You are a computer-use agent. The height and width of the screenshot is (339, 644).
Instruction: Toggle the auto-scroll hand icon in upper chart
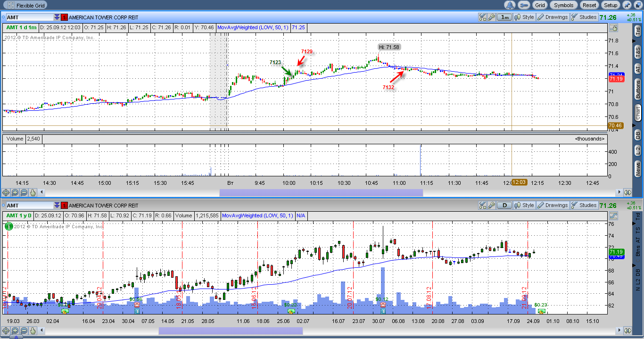pyautogui.click(x=613, y=28)
